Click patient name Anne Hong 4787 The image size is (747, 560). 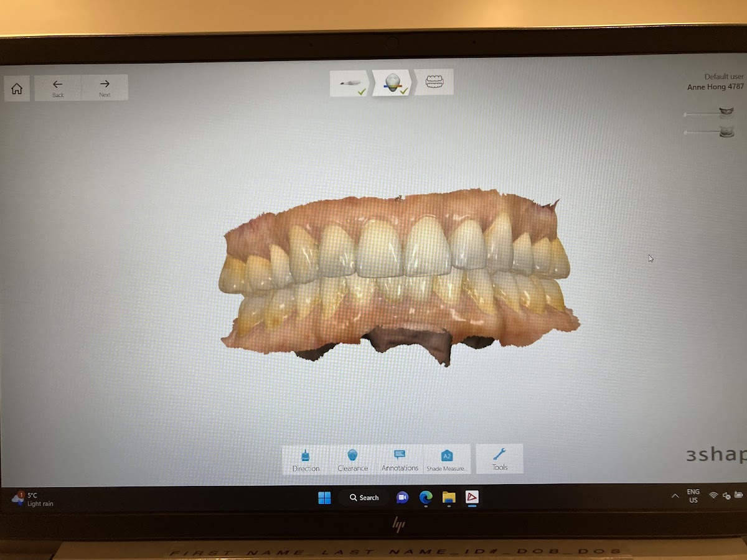coord(715,87)
